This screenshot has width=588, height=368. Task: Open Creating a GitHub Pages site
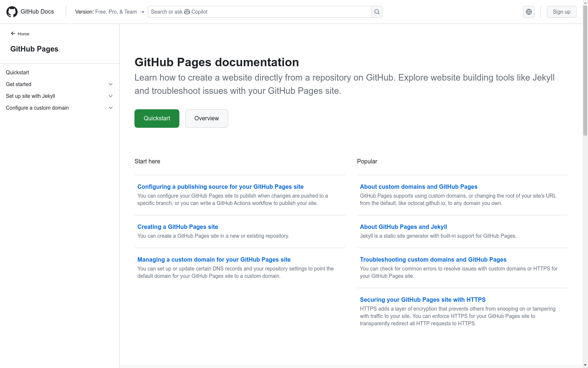click(178, 227)
